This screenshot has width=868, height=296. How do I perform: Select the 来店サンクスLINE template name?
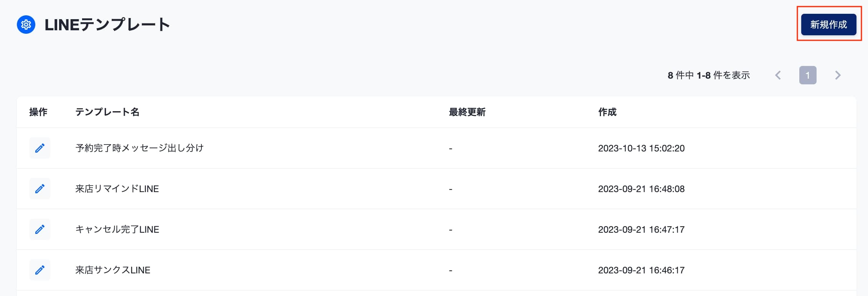click(113, 270)
